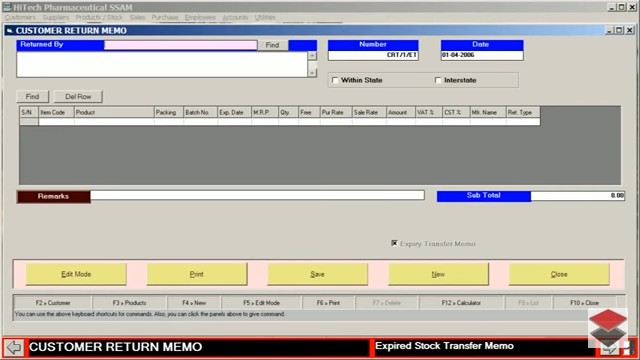This screenshot has height=360, width=640.
Task: Click the Date field showing 01-04-2006
Action: [482, 55]
